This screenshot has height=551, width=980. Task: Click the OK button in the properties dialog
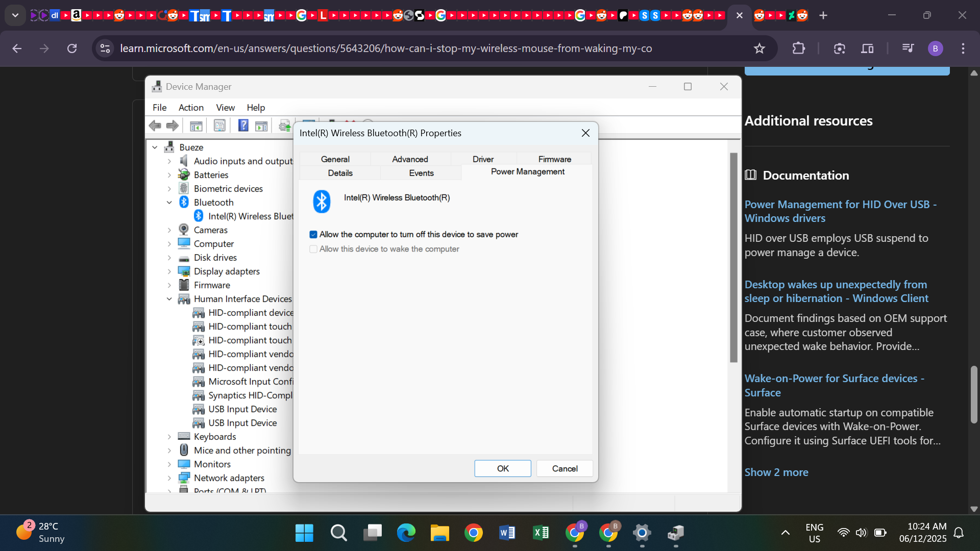coord(502,468)
